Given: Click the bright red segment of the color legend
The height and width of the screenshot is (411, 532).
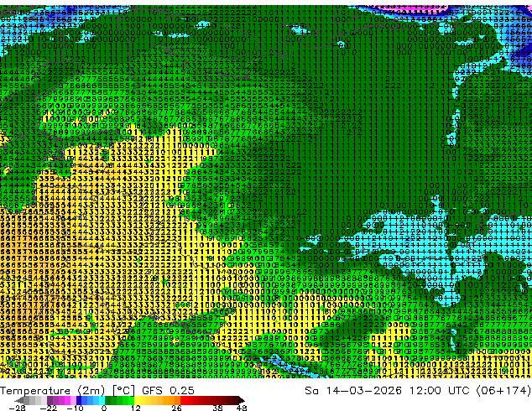Looking at the screenshot, I should 183,400.
